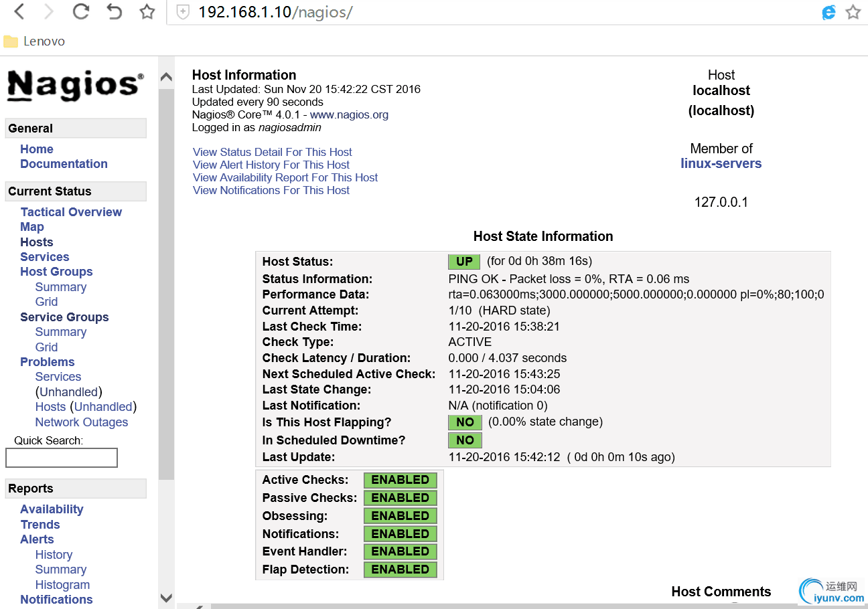Click the Nagios logo
This screenshot has height=609, width=868.
tap(75, 85)
